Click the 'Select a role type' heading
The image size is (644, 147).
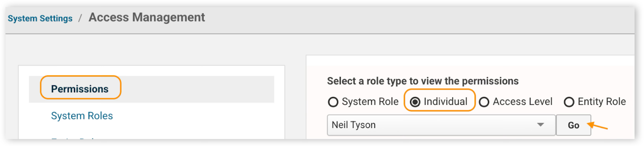(x=423, y=81)
